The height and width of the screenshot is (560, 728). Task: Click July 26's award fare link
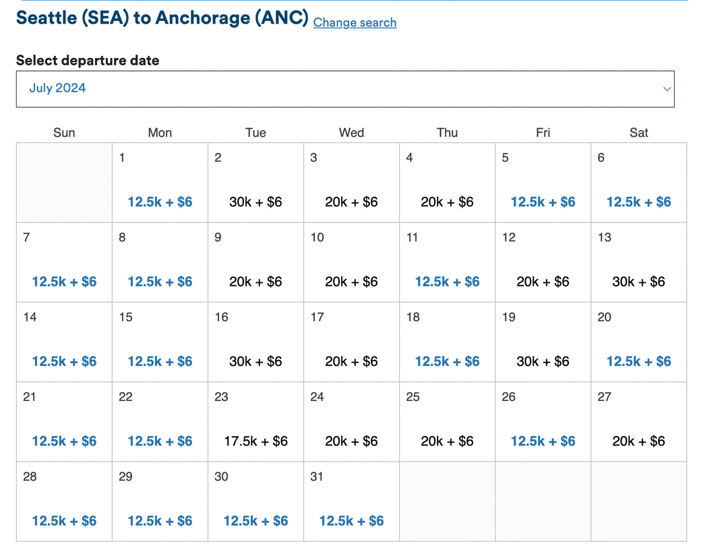click(x=543, y=441)
